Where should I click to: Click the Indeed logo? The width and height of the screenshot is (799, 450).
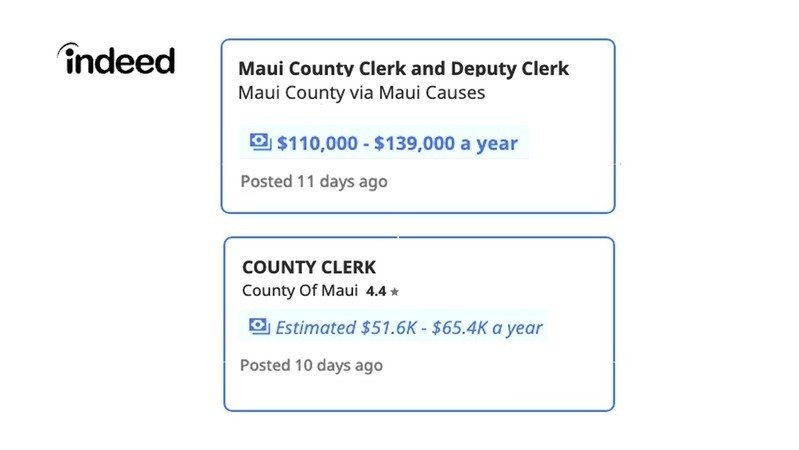coord(118,61)
